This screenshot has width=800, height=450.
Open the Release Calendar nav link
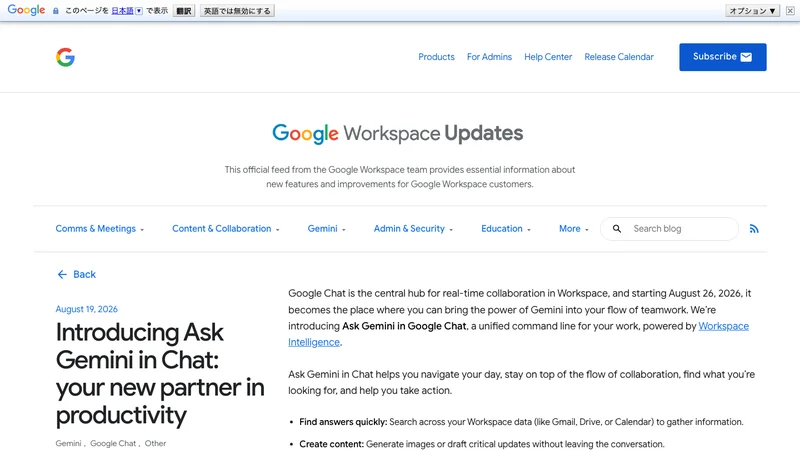point(619,57)
